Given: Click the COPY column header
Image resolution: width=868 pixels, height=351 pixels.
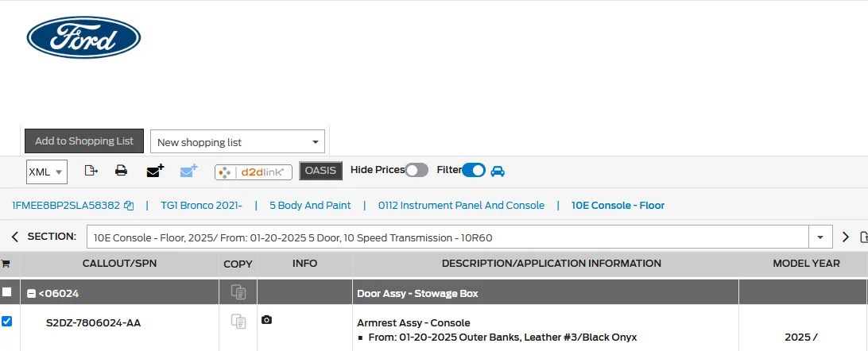Looking at the screenshot, I should pyautogui.click(x=238, y=264).
